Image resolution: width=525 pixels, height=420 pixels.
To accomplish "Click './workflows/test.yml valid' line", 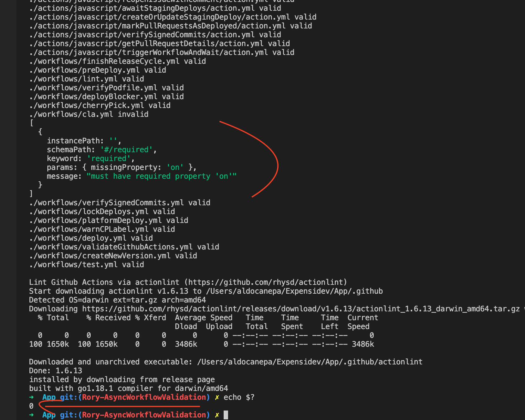I will [x=87, y=265].
